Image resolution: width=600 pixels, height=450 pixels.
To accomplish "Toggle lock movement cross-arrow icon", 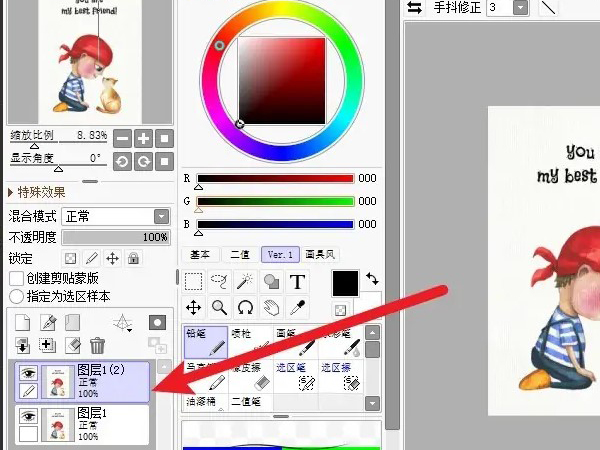I will (112, 258).
